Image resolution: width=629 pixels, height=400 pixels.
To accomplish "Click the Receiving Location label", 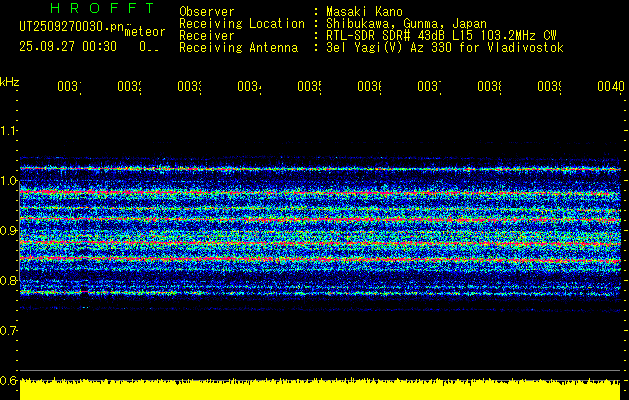I will pyautogui.click(x=242, y=24).
